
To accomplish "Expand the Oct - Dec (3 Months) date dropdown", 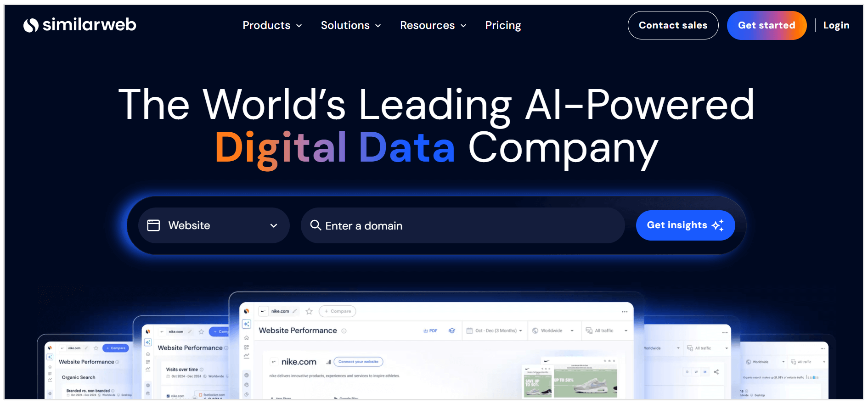I will tap(495, 331).
